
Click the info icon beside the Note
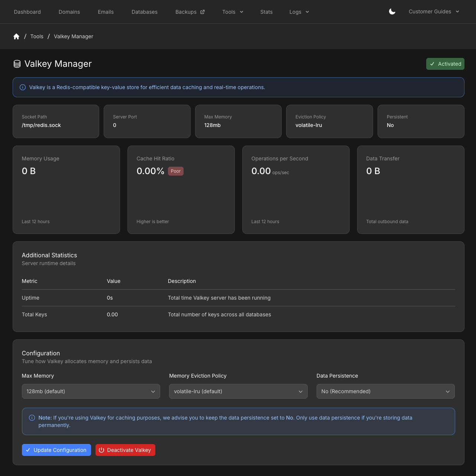tap(32, 418)
